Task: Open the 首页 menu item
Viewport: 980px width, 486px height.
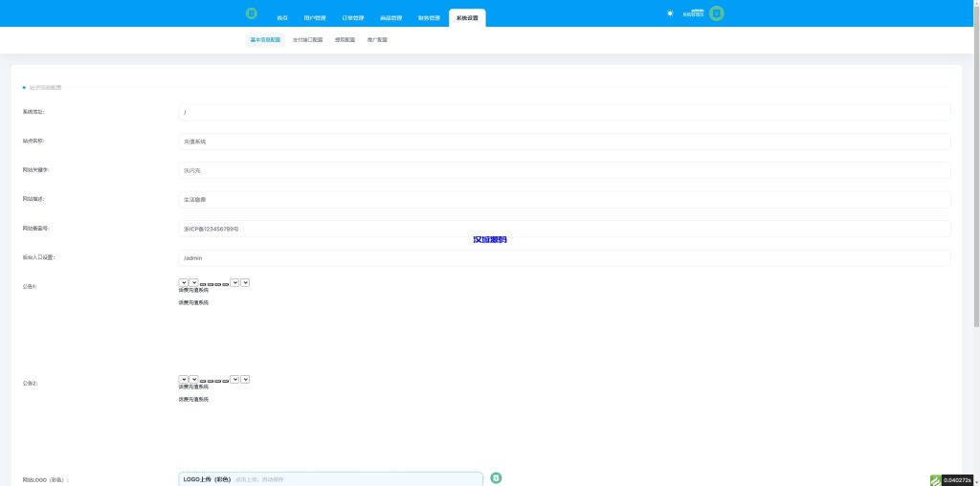Action: point(281,18)
